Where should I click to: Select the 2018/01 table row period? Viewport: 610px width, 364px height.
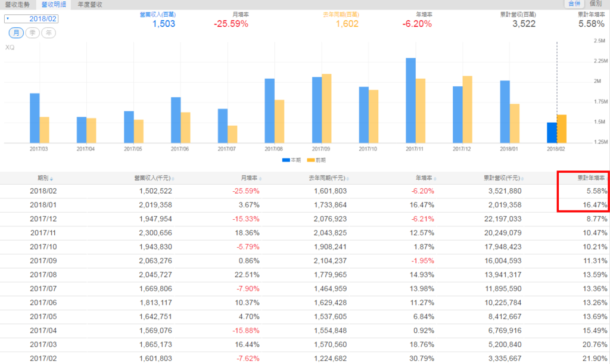click(x=43, y=205)
